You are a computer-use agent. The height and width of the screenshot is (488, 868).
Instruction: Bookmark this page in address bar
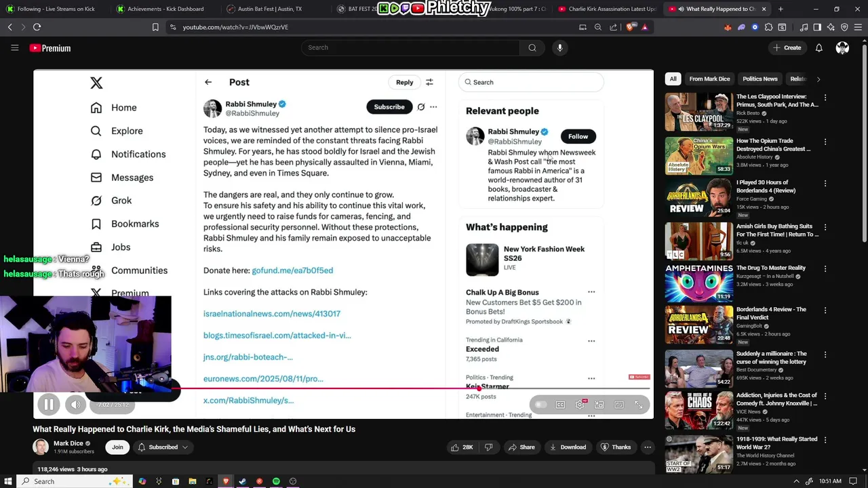click(x=155, y=27)
